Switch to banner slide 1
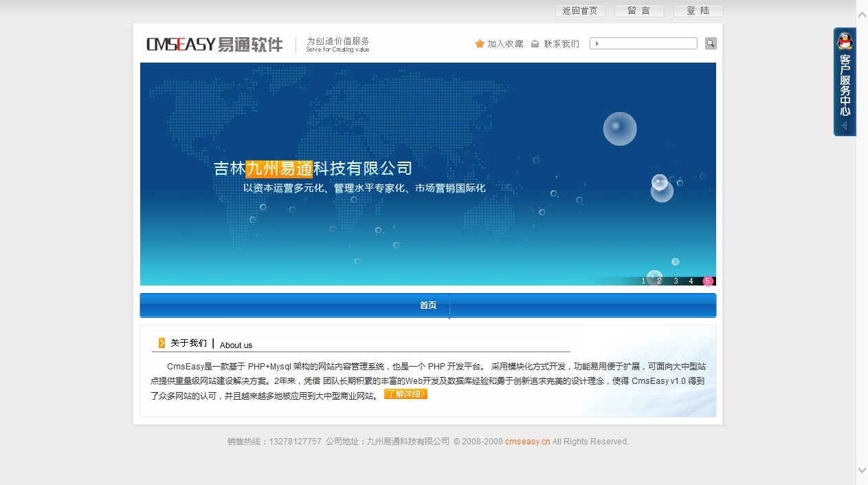868x485 pixels. (643, 281)
